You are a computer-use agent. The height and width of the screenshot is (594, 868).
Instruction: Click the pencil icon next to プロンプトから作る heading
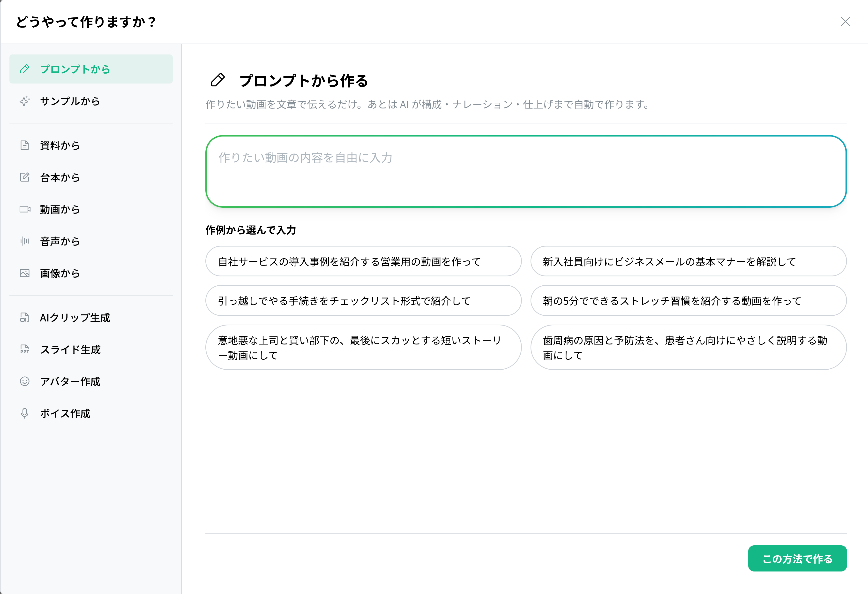point(218,80)
